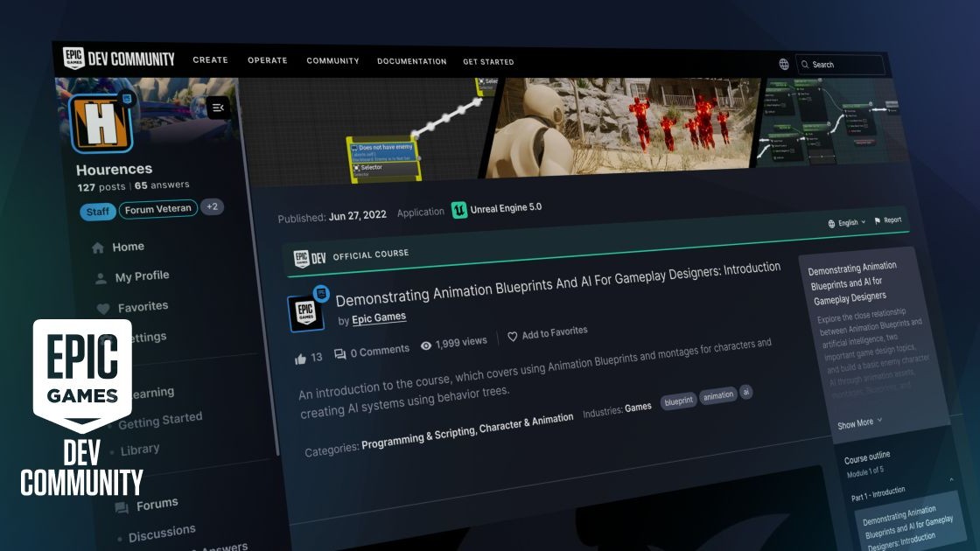Click the Unreal Engine logo icon
This screenshot has height=551, width=980.
tap(459, 210)
